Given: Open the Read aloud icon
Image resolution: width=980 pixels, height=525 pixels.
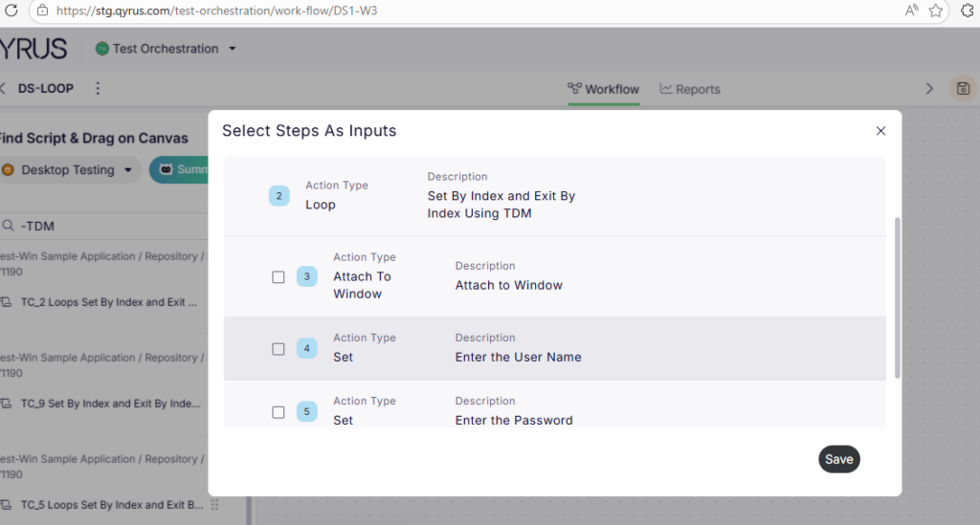Looking at the screenshot, I should 911,10.
